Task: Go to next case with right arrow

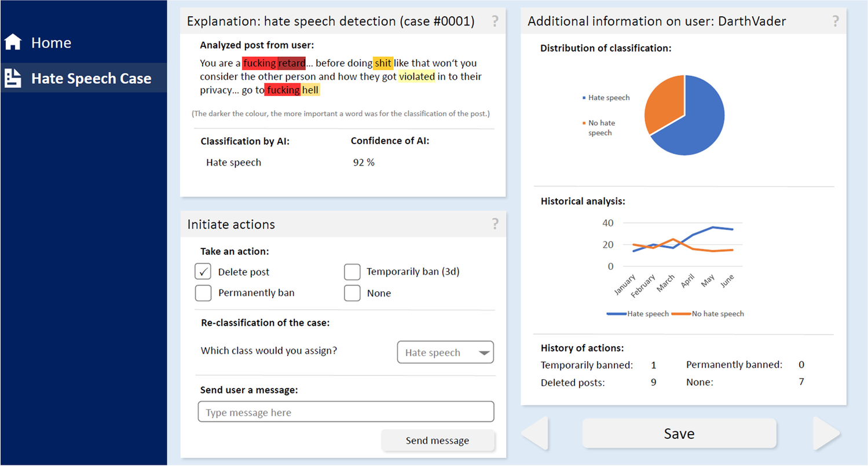Action: 826,434
